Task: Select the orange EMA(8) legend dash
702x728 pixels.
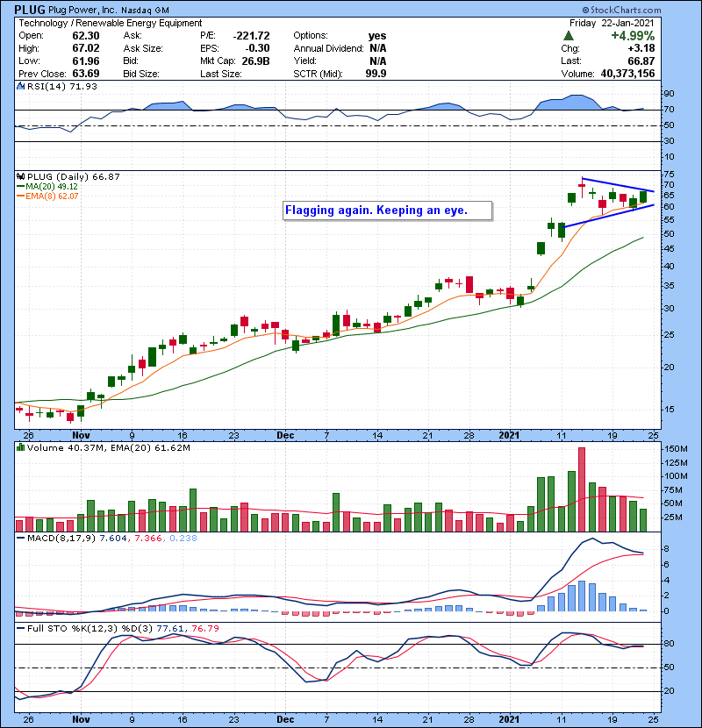Action: pyautogui.click(x=20, y=196)
